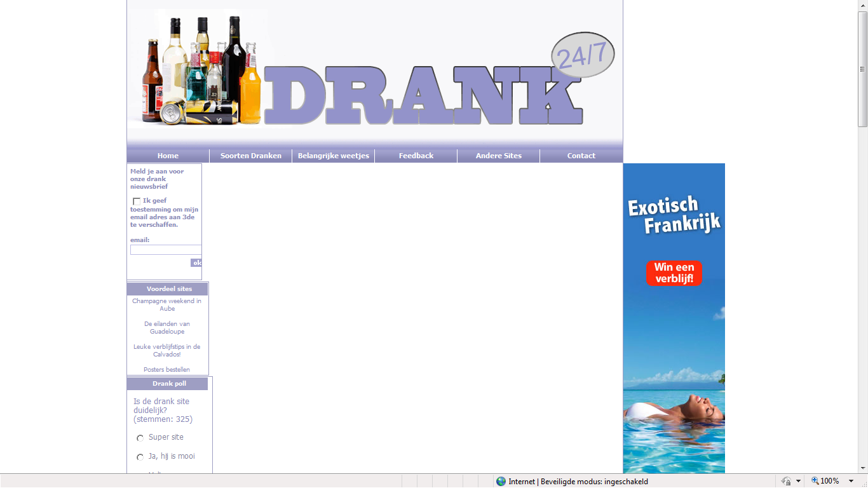Open the privacy icon dropdown arrow

798,482
